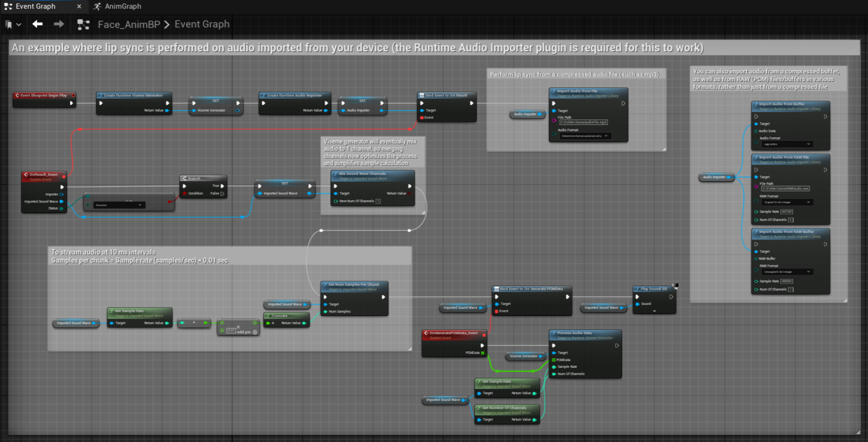Viewport: 868px width, 442px height.
Task: Select the left Get Sample Rate node
Action: (x=139, y=318)
